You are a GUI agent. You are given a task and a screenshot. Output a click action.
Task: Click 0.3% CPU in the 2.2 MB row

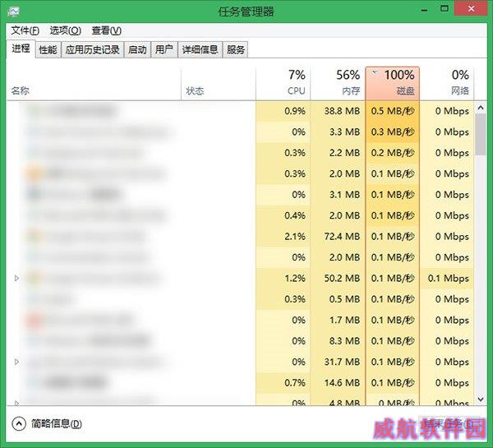[x=295, y=153]
